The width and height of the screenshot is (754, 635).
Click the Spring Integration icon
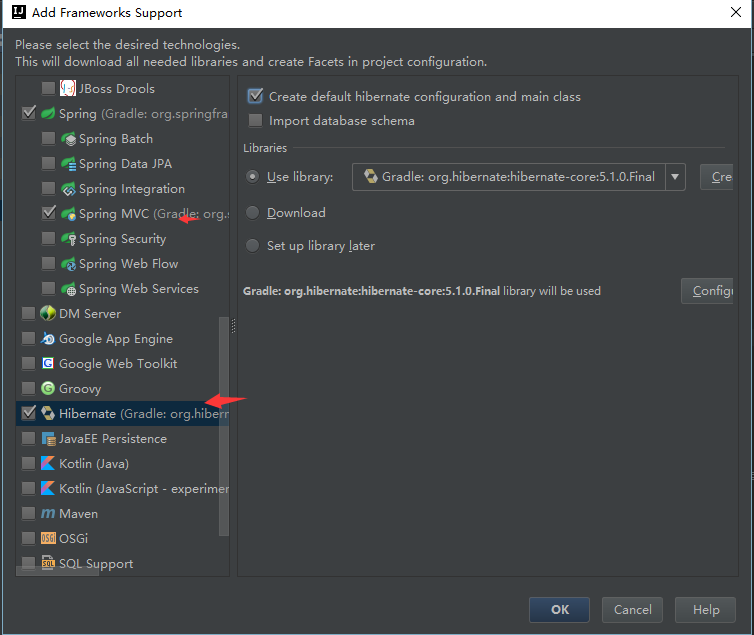68,189
